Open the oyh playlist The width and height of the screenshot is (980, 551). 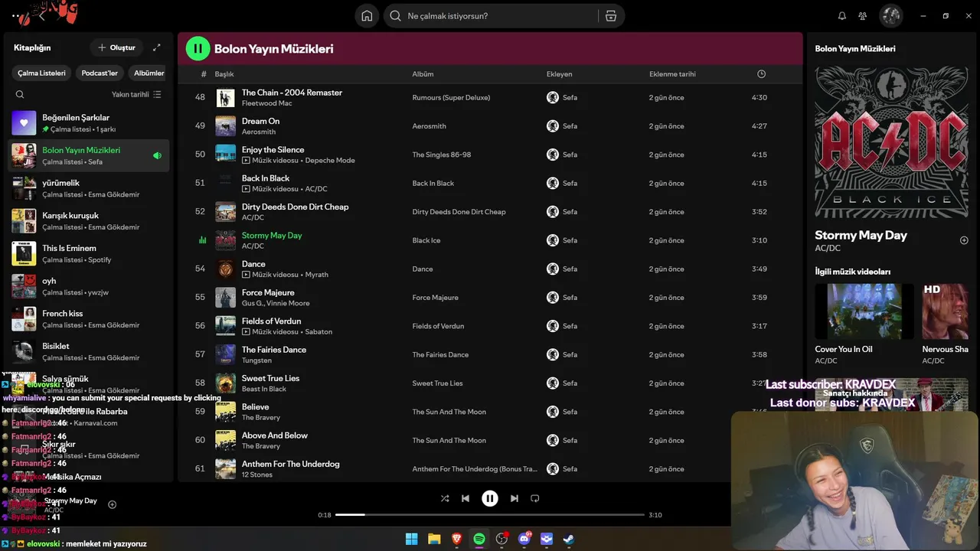89,286
